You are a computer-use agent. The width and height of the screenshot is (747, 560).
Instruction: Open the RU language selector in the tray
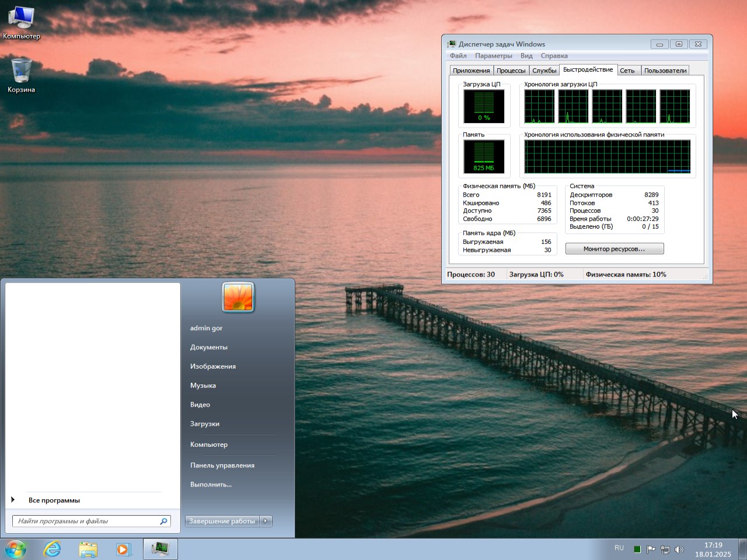pyautogui.click(x=619, y=548)
